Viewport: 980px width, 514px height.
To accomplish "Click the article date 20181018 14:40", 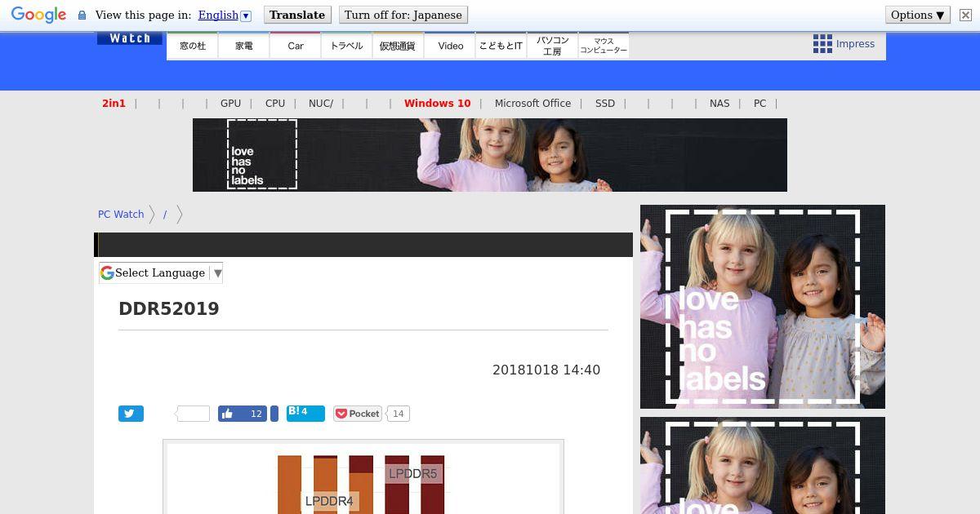I will coord(546,370).
